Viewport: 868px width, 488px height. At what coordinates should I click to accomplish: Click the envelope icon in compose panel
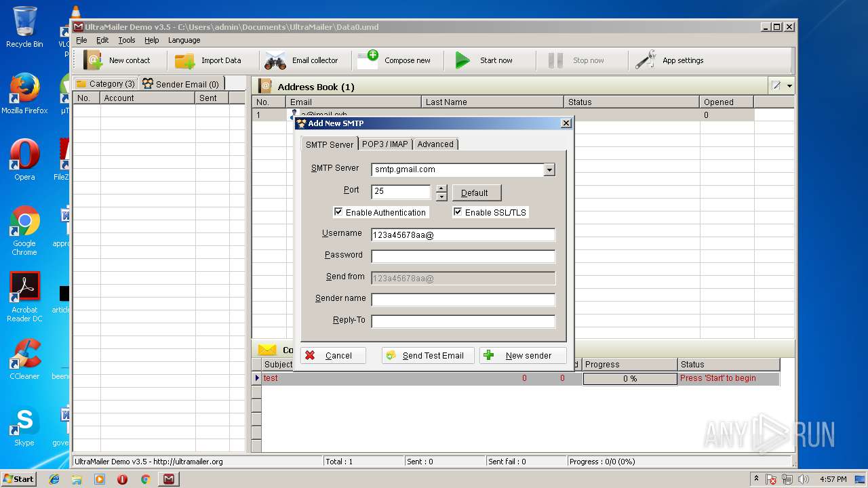pyautogui.click(x=267, y=350)
